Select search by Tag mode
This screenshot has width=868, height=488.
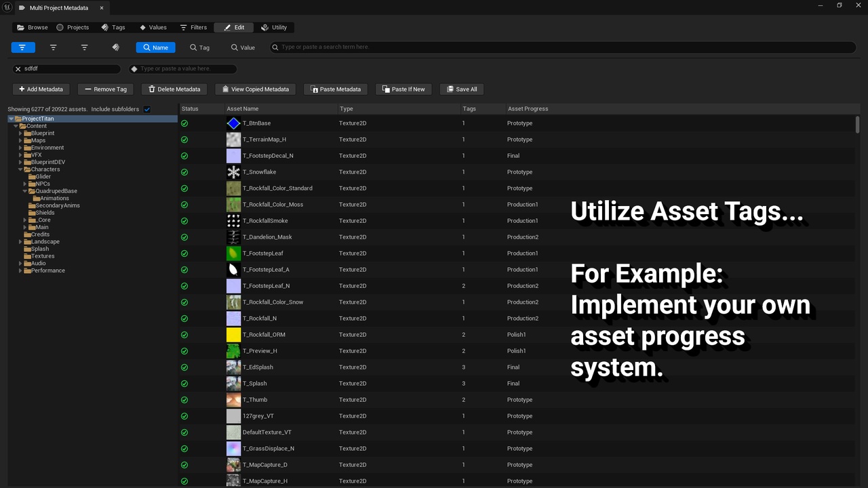pyautogui.click(x=199, y=47)
